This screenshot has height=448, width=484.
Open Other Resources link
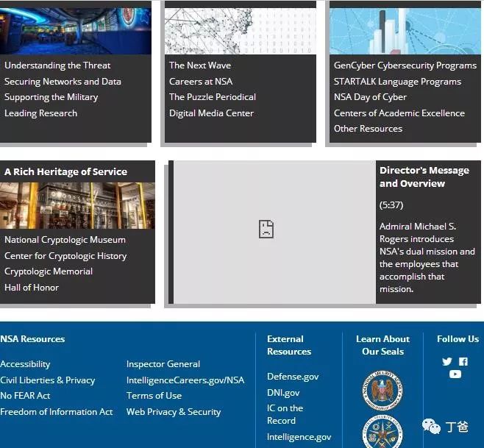(369, 129)
